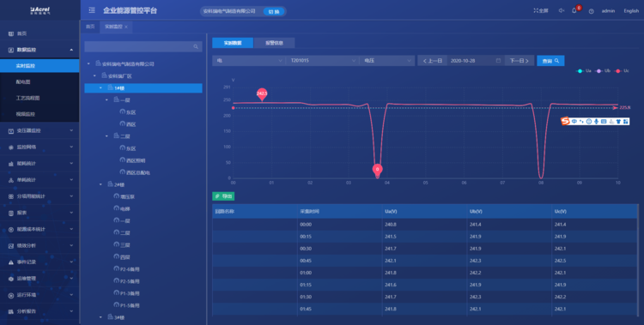This screenshot has height=325, width=644.
Task: Toggle the Uc series in the chart legend
Action: coord(622,71)
